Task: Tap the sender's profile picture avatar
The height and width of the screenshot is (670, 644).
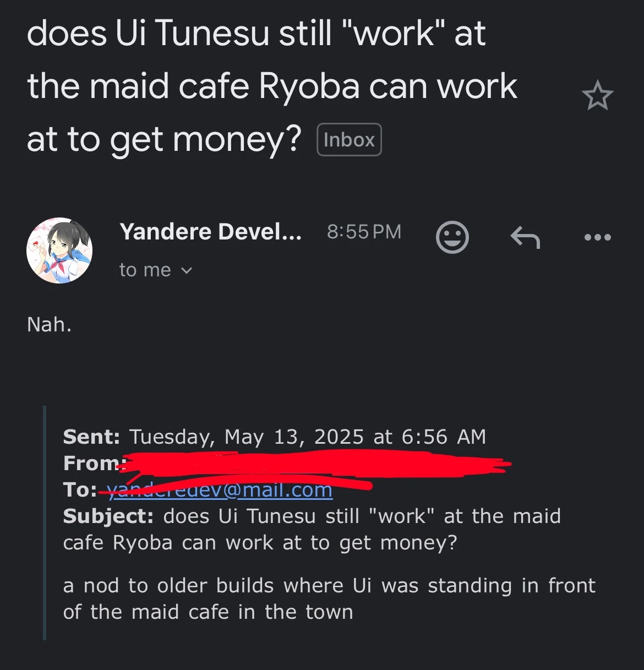Action: tap(59, 250)
